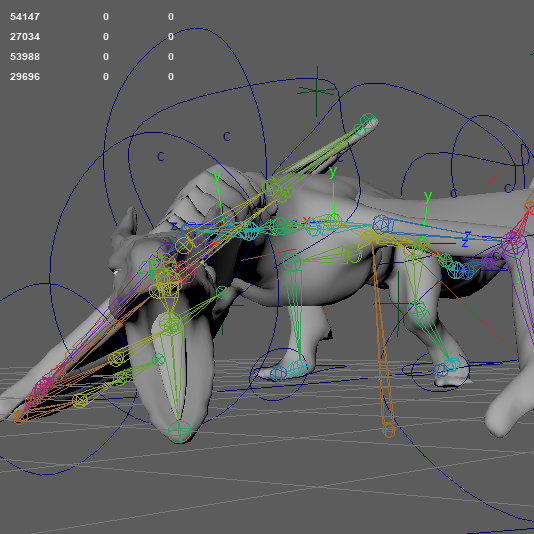Image resolution: width=534 pixels, height=534 pixels.
Task: Select the green joint at the lowered jaw tip
Action: pyautogui.click(x=179, y=432)
